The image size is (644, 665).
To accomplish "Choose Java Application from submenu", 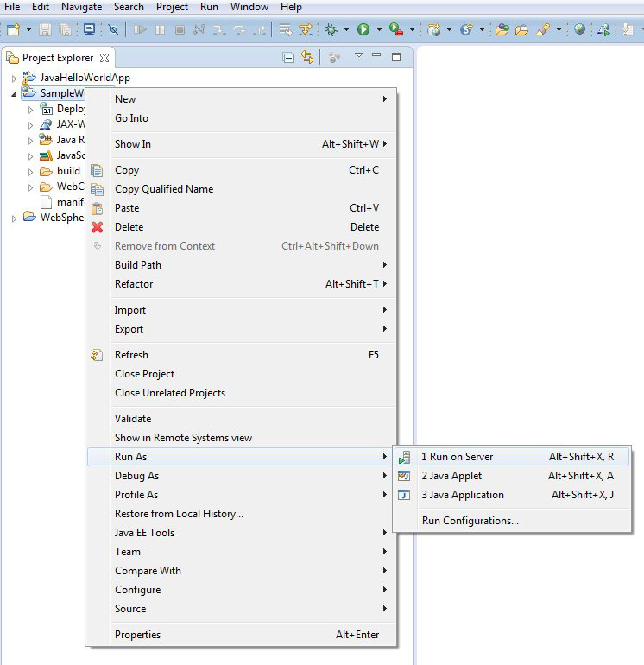I will point(512,495).
